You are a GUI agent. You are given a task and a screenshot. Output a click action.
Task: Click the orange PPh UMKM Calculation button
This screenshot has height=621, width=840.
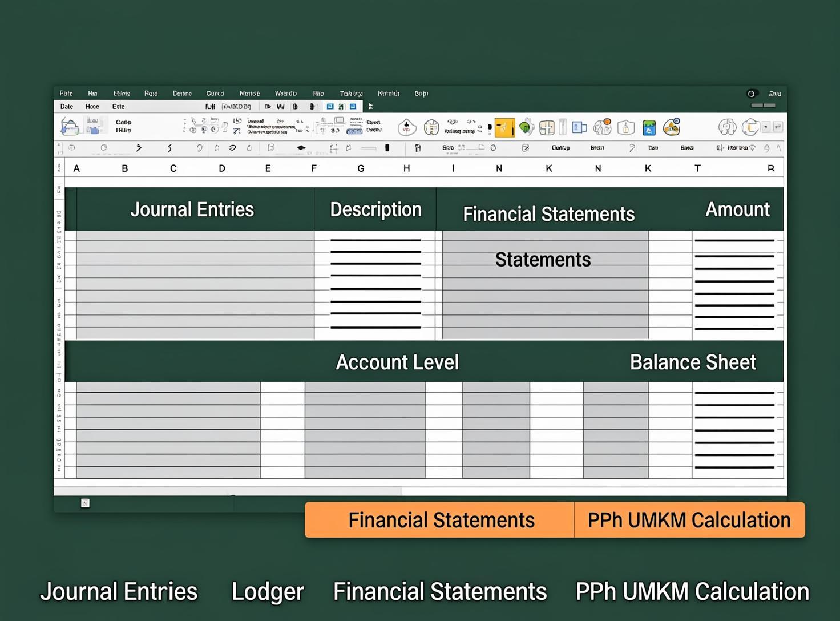[x=689, y=520]
